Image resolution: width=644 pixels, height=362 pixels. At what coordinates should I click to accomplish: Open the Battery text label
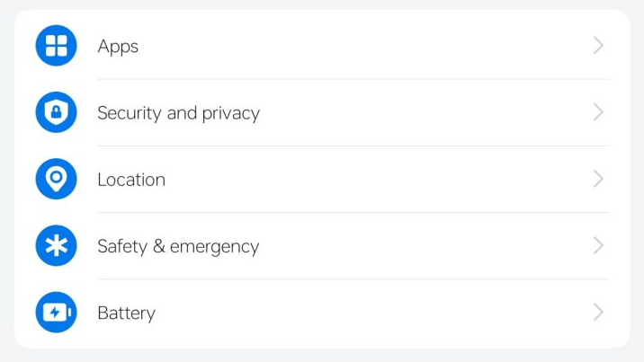pyautogui.click(x=126, y=313)
